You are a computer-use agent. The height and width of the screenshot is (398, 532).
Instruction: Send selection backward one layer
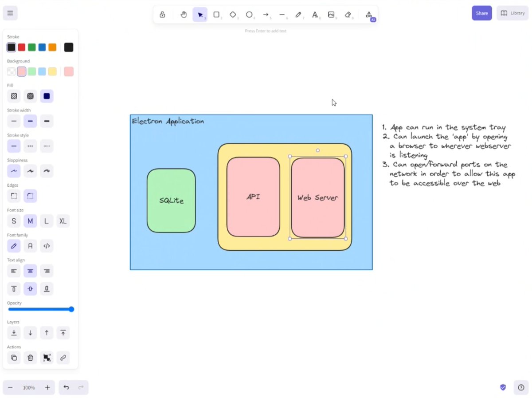(x=30, y=333)
